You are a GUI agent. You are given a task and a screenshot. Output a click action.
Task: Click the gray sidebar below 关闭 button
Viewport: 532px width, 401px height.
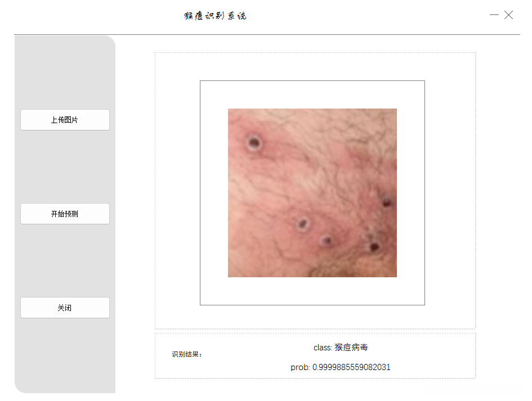(65, 356)
